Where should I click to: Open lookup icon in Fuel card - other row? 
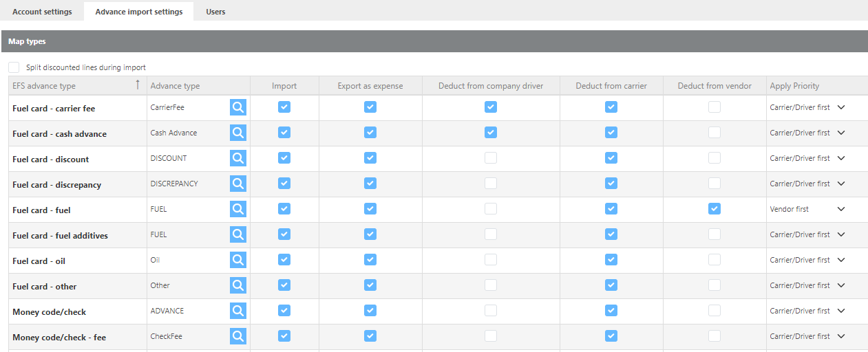point(237,285)
